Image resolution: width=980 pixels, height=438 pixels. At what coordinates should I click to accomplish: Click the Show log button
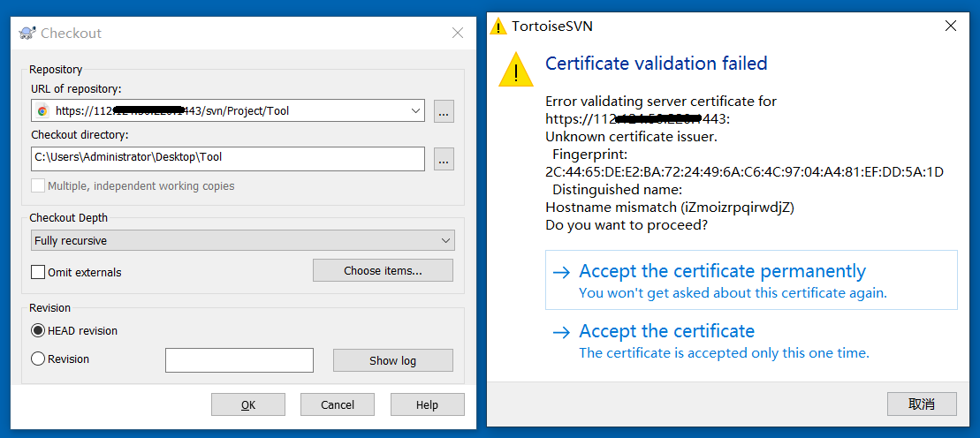pyautogui.click(x=392, y=360)
